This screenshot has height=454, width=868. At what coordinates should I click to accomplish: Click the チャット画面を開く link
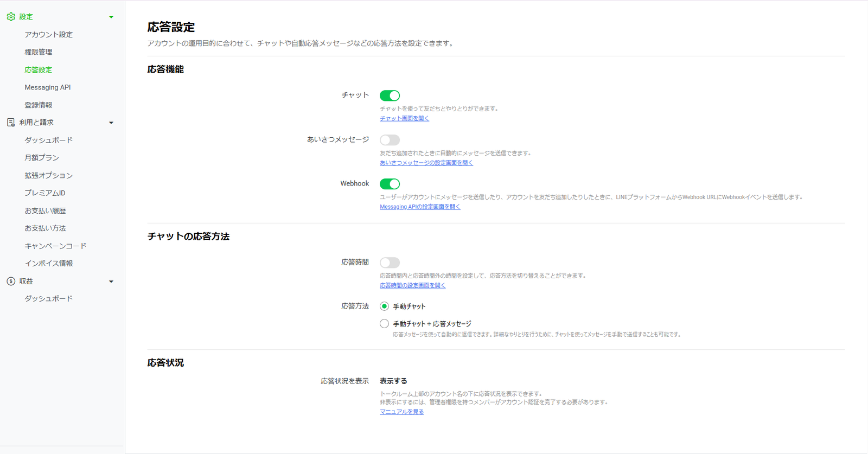[x=404, y=118]
